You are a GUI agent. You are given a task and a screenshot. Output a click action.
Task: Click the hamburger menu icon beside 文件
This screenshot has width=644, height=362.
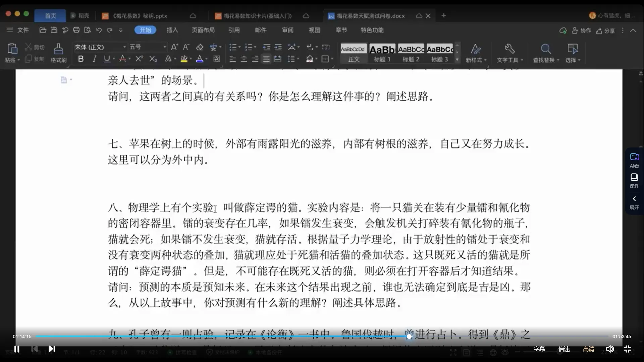click(x=10, y=30)
